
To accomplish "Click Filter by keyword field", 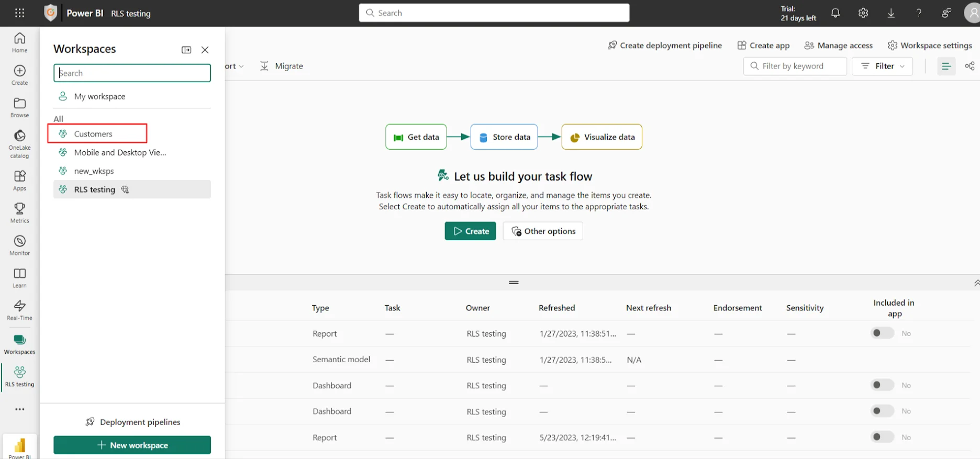I will 795,66.
